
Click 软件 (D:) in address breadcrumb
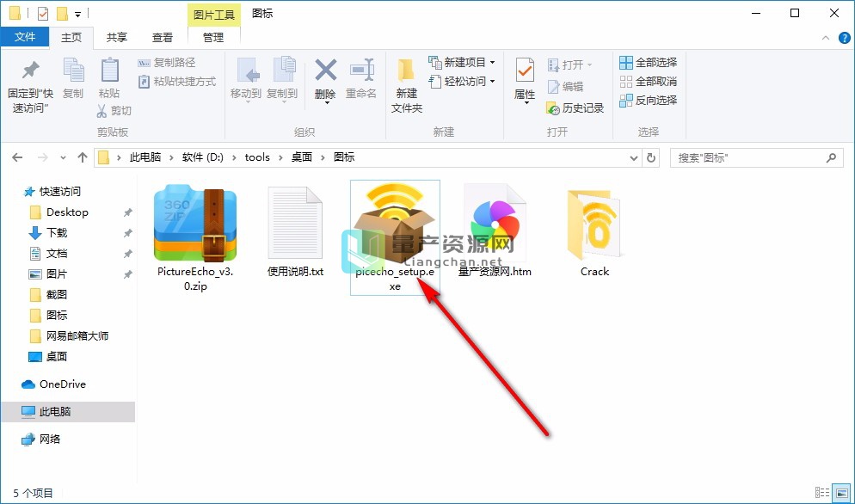pyautogui.click(x=203, y=157)
